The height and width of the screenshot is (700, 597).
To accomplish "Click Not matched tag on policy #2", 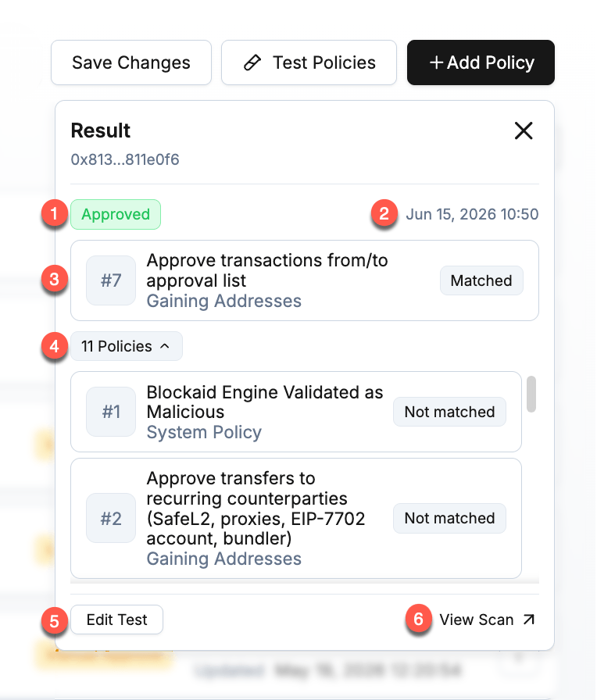I will (x=449, y=518).
